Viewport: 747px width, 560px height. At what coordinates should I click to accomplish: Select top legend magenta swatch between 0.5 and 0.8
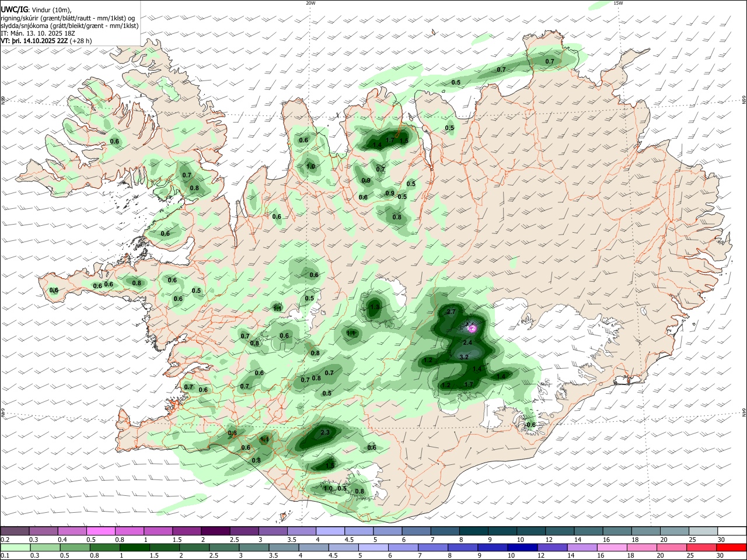[x=102, y=531]
